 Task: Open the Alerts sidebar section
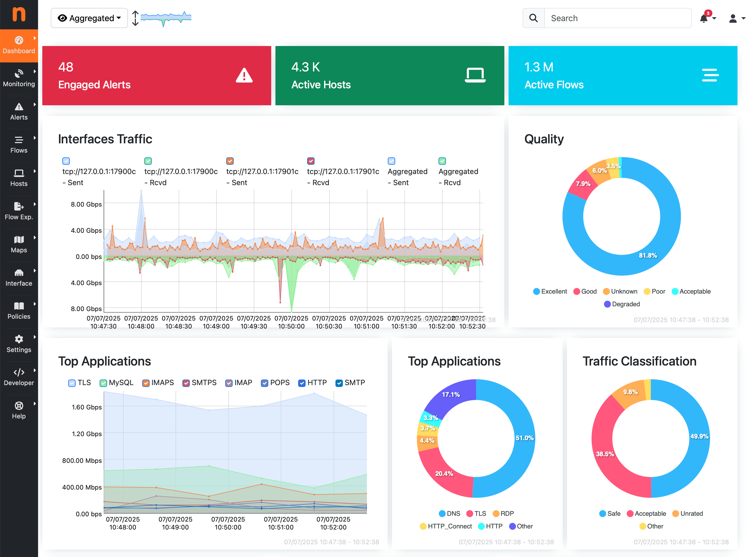click(19, 112)
